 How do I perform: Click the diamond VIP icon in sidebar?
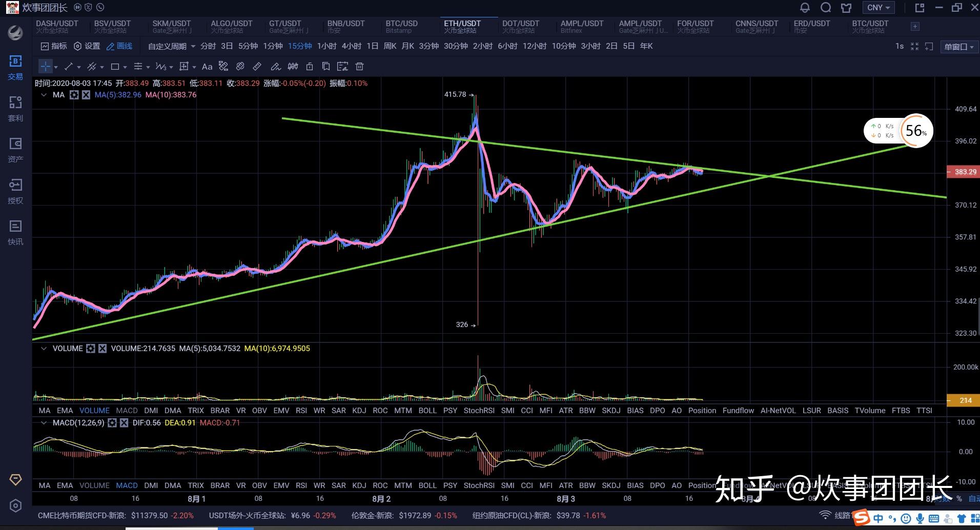(x=15, y=480)
